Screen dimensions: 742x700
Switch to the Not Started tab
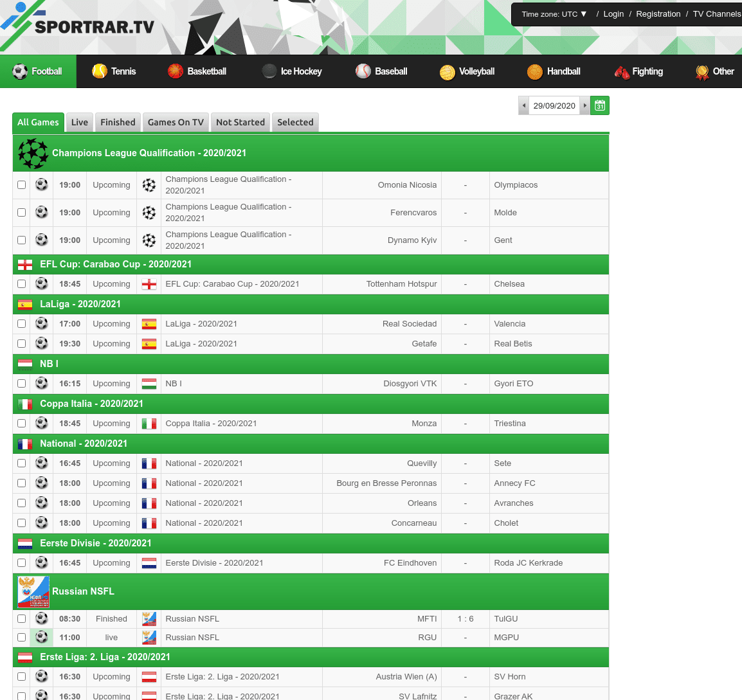240,122
